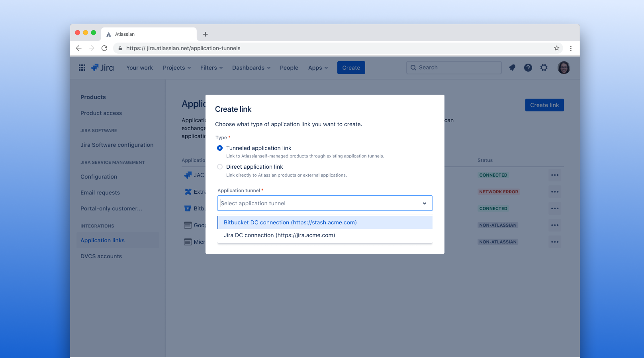Expand the Filters dropdown menu

211,68
